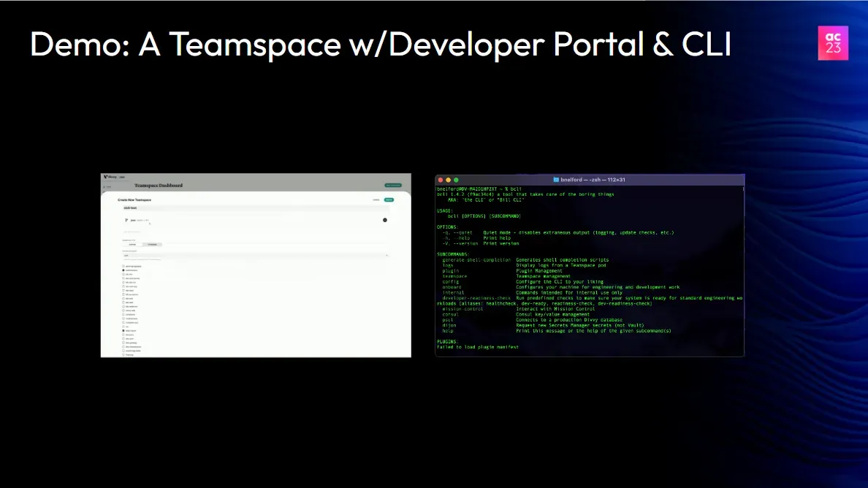Click the AC 23 conference logo
The width and height of the screenshot is (868, 488).
[x=833, y=42]
